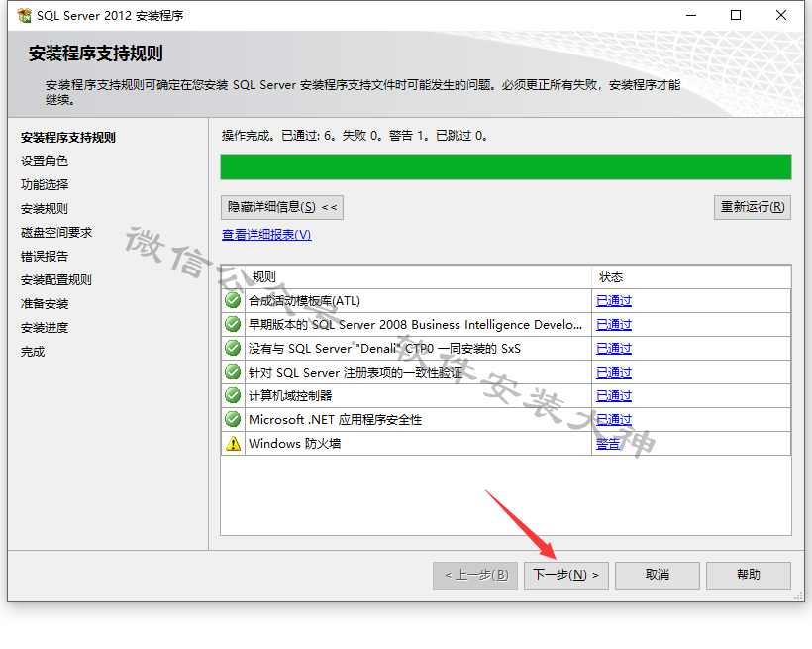Minimize the SQL Server 2012 安装程序 window
The width and height of the screenshot is (812, 649).
click(691, 16)
